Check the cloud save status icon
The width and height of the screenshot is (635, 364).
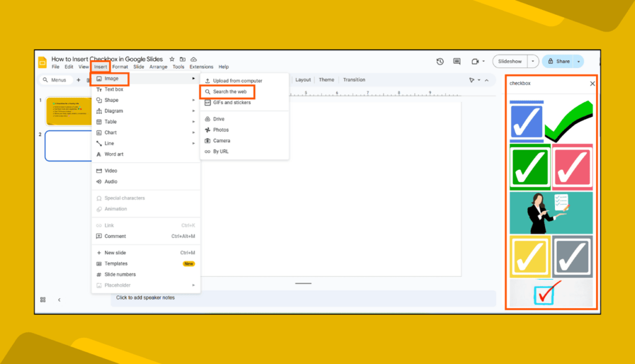click(193, 59)
